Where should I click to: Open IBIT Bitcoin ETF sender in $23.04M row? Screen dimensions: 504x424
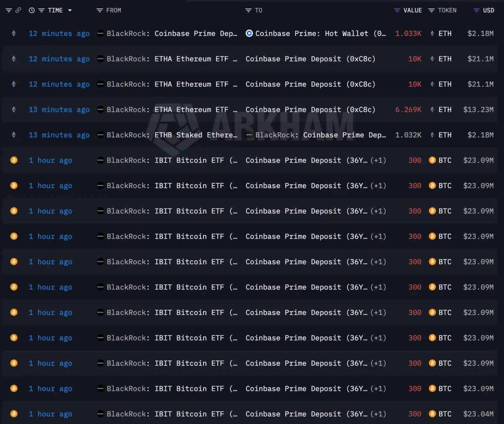(x=172, y=414)
